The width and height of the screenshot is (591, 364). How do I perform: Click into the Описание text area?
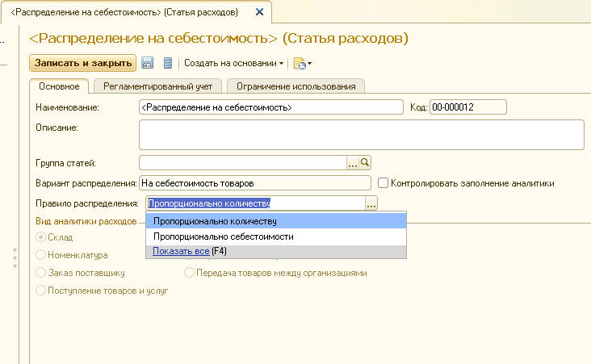click(362, 135)
